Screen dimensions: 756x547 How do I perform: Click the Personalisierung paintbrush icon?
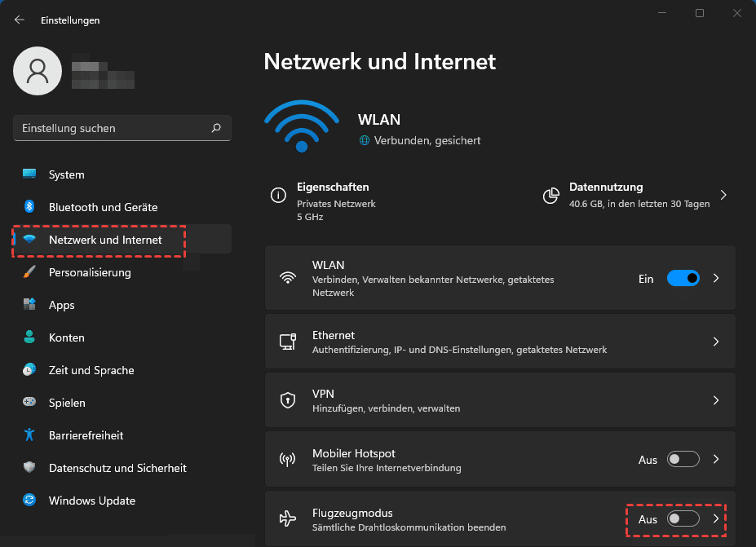point(29,272)
